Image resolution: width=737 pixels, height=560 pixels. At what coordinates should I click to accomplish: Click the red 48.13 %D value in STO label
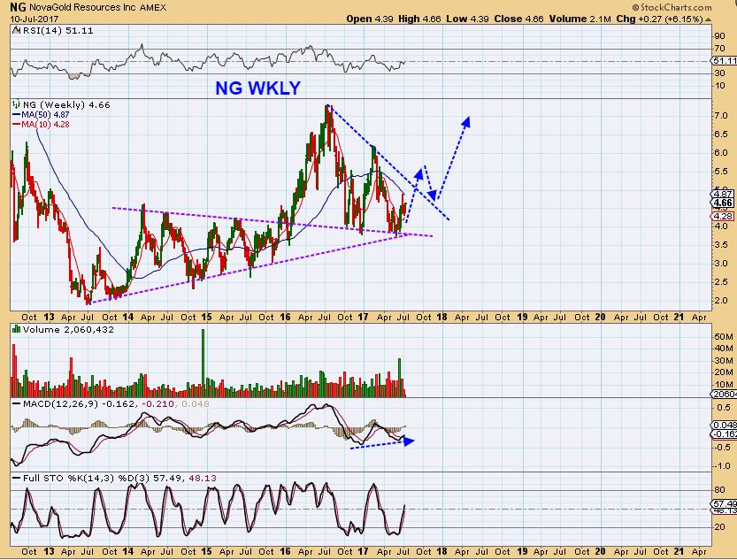[x=203, y=479]
